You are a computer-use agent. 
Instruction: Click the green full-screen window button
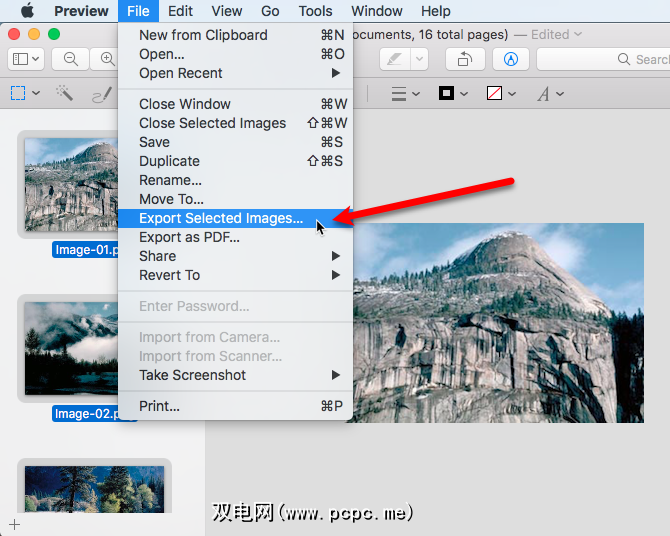click(x=54, y=34)
